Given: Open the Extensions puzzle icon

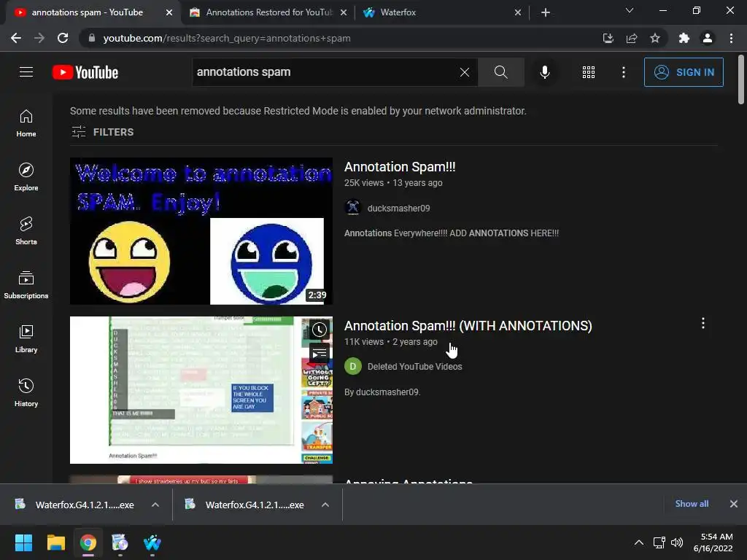Looking at the screenshot, I should (684, 38).
